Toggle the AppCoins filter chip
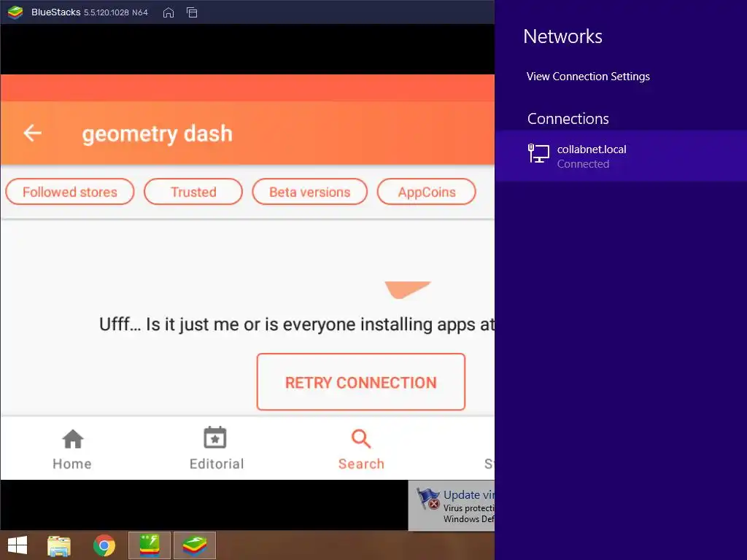Viewport: 747px width, 560px height. (427, 192)
